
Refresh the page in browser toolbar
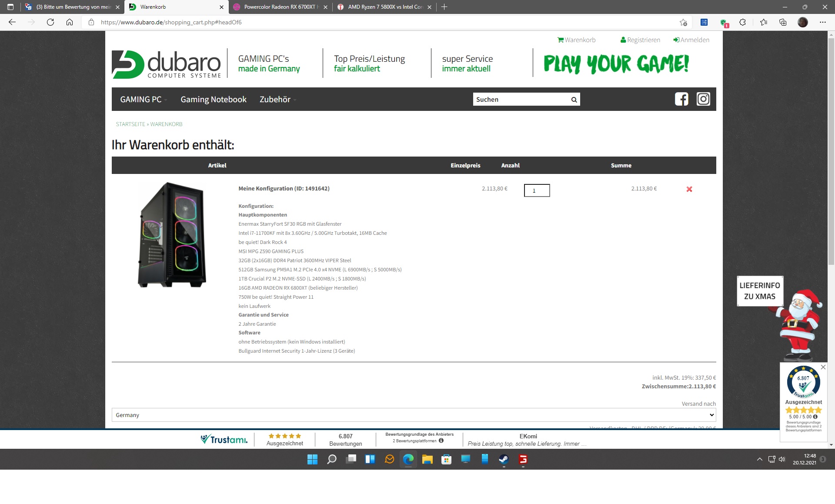point(50,22)
